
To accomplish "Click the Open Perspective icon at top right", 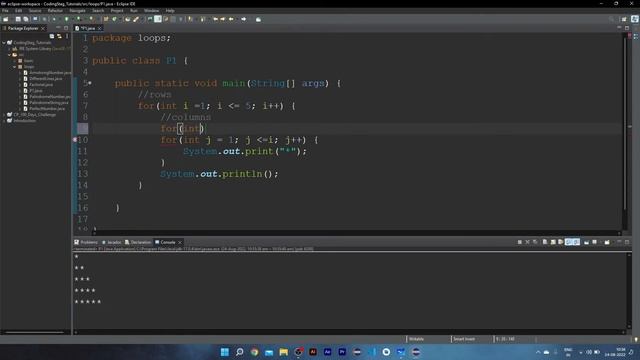I will (x=624, y=19).
